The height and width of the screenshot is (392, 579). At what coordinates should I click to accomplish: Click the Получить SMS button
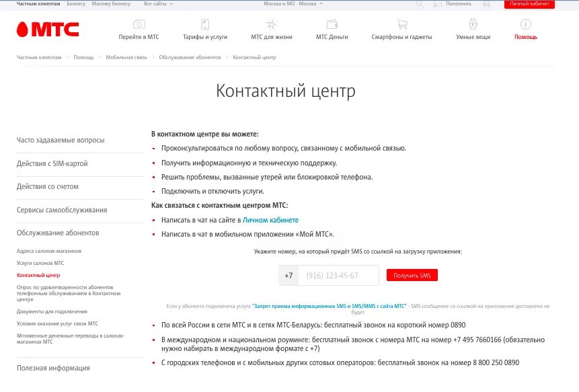pos(412,276)
